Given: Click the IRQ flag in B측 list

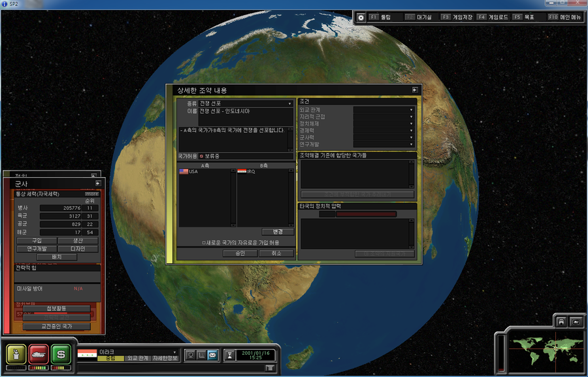Looking at the screenshot, I should tap(242, 172).
